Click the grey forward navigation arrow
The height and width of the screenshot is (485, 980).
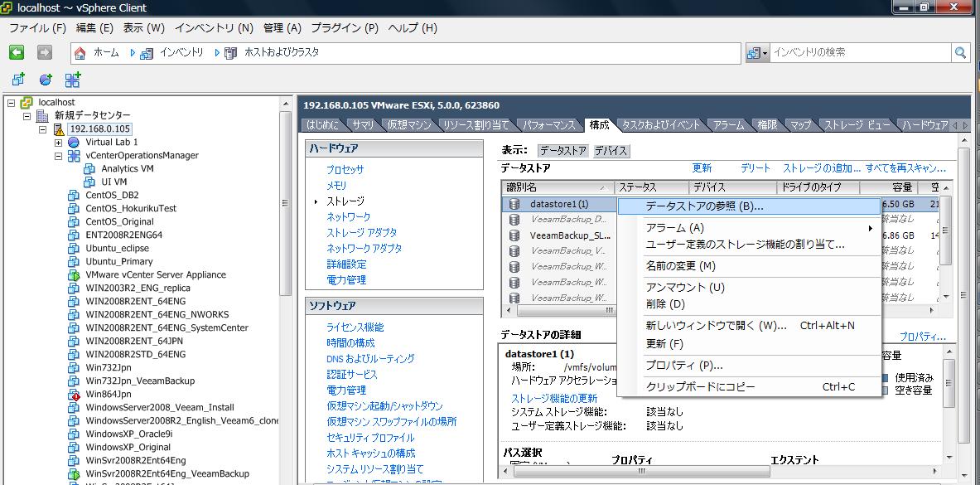pyautogui.click(x=44, y=52)
